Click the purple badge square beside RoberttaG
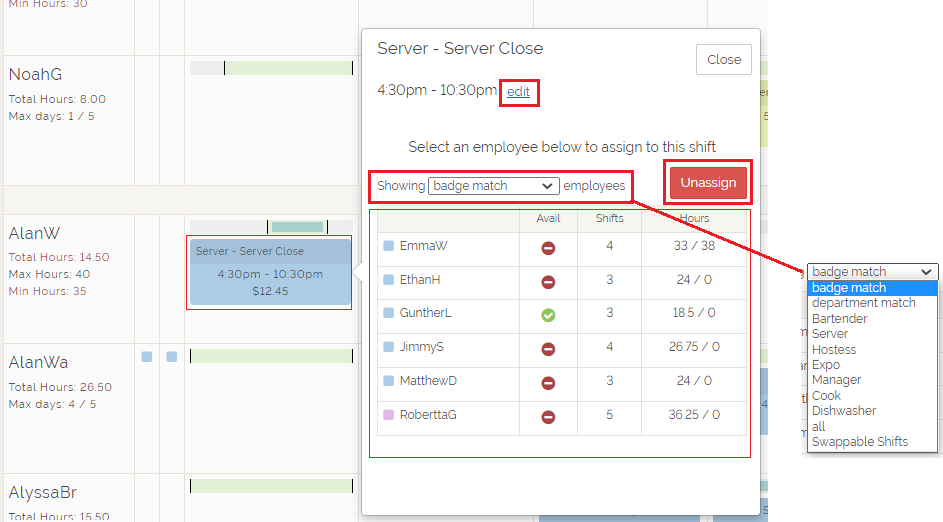This screenshot has height=522, width=943. coord(388,415)
